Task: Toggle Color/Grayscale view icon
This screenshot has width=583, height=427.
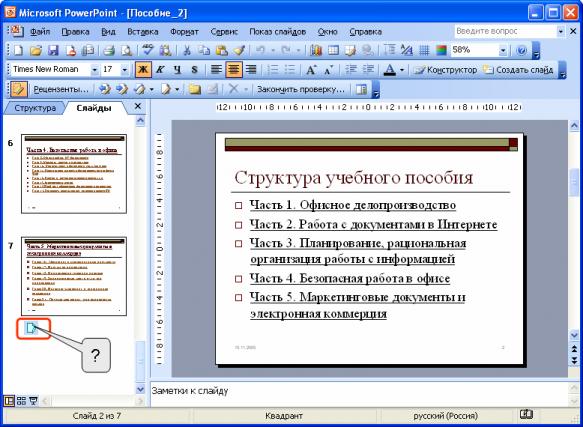Action: [x=441, y=50]
